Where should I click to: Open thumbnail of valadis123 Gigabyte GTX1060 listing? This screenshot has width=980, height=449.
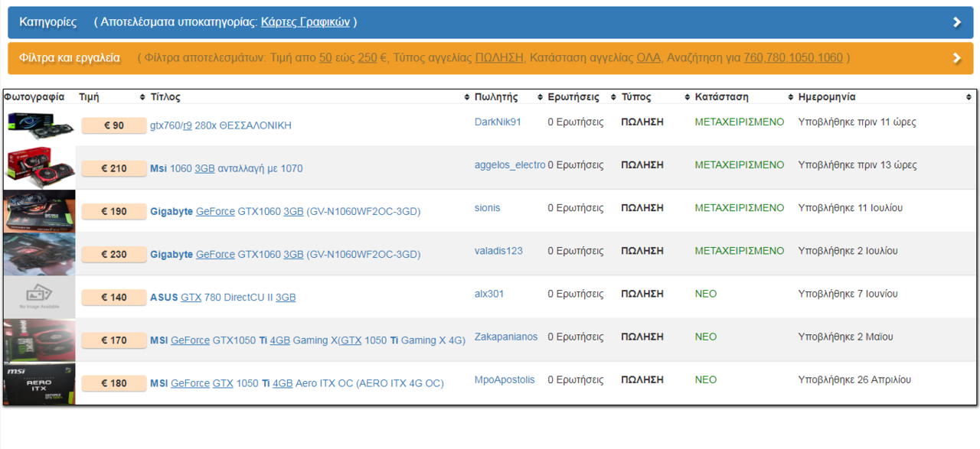point(39,254)
